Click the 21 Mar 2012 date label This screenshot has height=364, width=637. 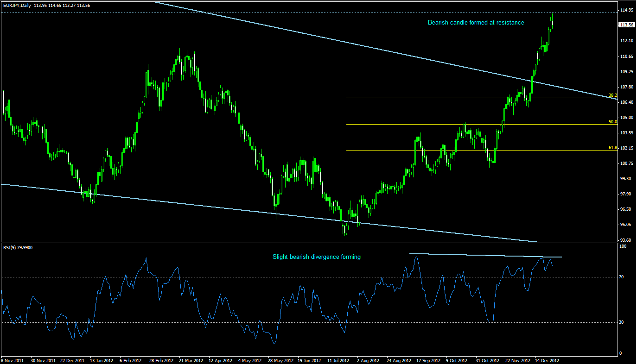tap(191, 360)
